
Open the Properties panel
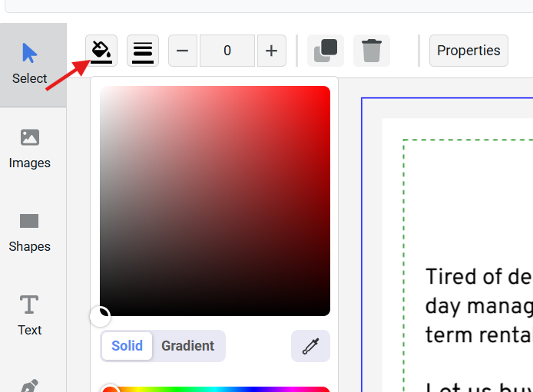pos(468,51)
